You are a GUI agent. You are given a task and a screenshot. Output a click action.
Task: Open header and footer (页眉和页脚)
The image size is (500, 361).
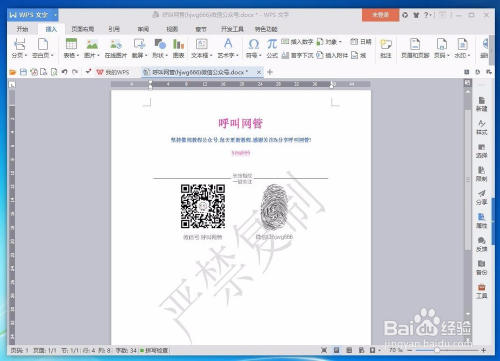pyautogui.click(x=415, y=48)
